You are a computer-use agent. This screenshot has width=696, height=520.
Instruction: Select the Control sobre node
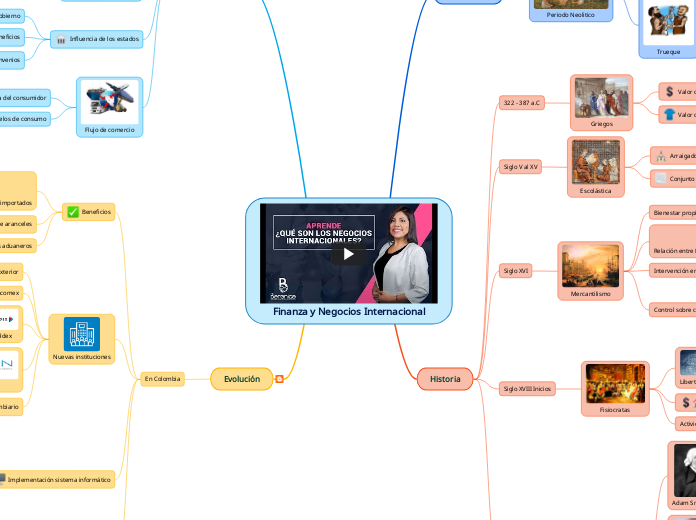coord(672,310)
